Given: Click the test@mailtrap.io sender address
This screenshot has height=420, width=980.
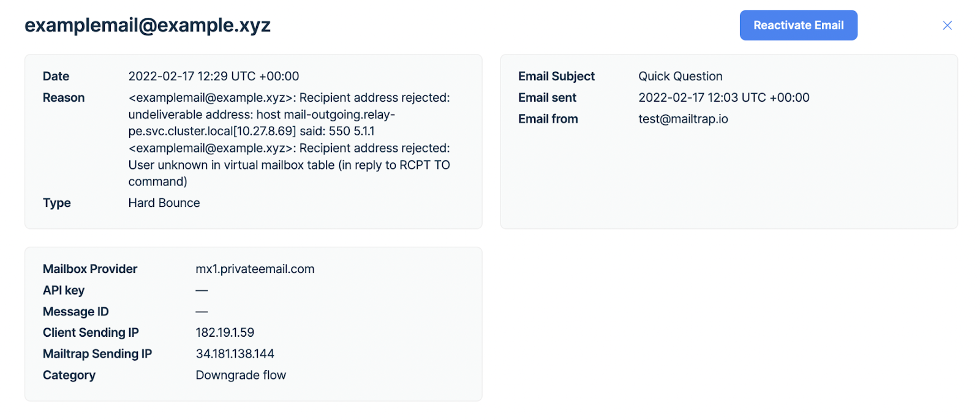Looking at the screenshot, I should (683, 119).
